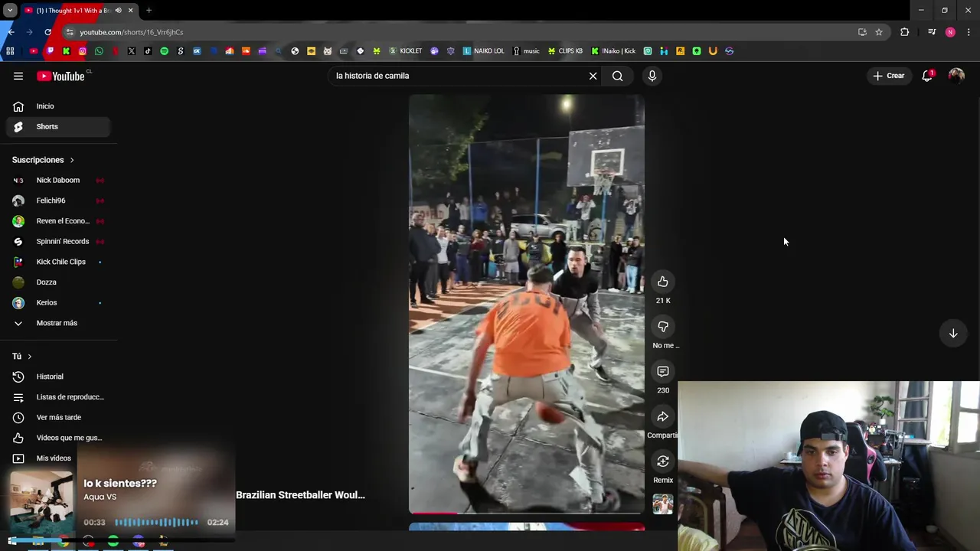This screenshot has height=551, width=980.
Task: Open the tab search dropdown arrow
Action: click(10, 11)
